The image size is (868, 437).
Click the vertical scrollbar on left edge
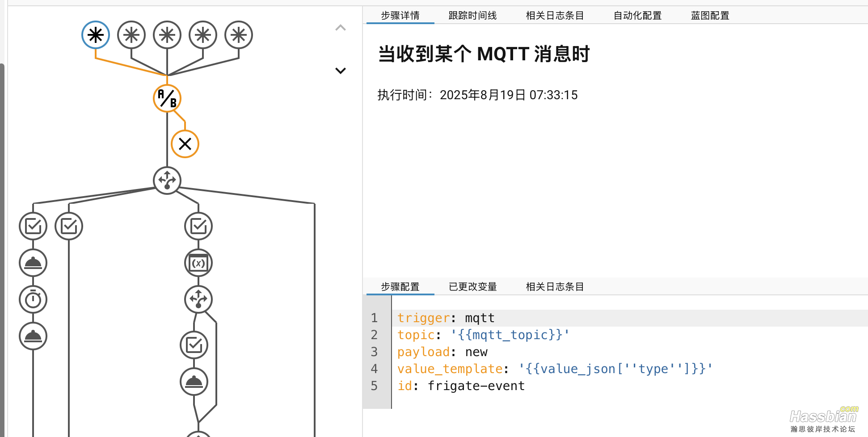click(2, 250)
